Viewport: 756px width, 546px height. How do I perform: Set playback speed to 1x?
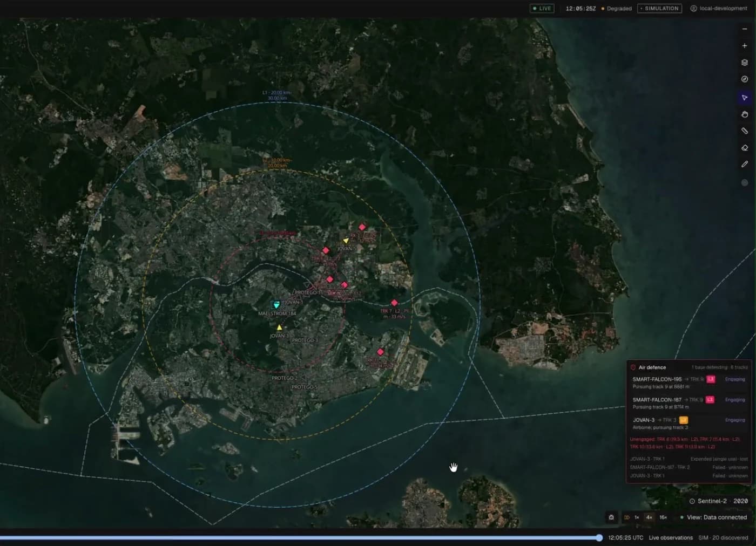[637, 517]
